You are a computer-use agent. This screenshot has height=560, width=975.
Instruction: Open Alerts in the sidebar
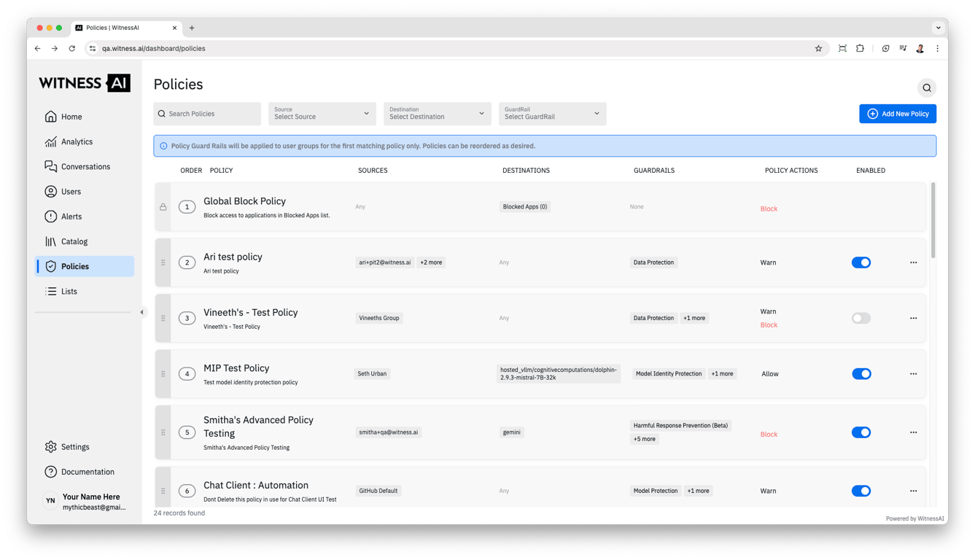85,217
